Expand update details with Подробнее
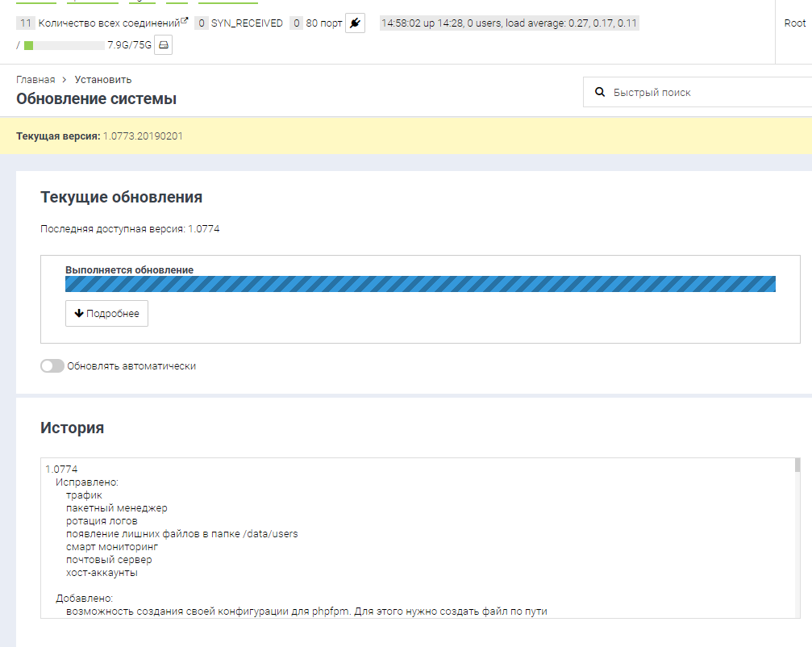Screen dimensions: 812x647 (x=106, y=314)
